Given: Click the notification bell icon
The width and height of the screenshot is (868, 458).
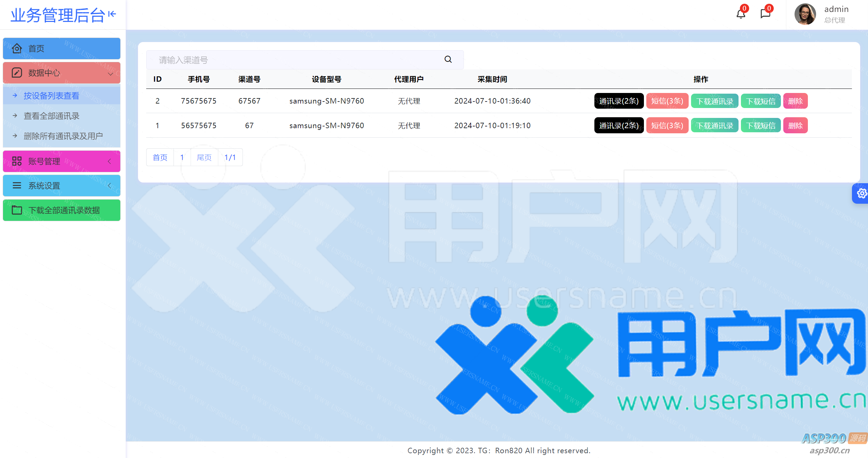Looking at the screenshot, I should click(741, 14).
